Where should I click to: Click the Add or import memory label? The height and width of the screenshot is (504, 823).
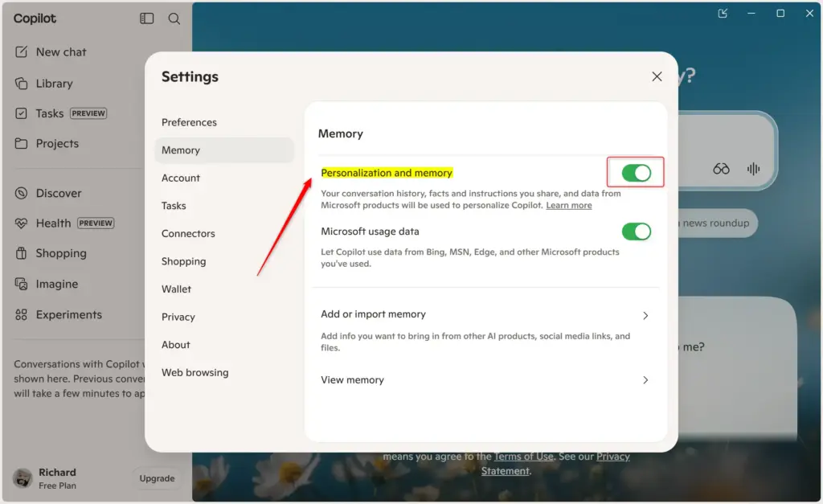pyautogui.click(x=373, y=314)
